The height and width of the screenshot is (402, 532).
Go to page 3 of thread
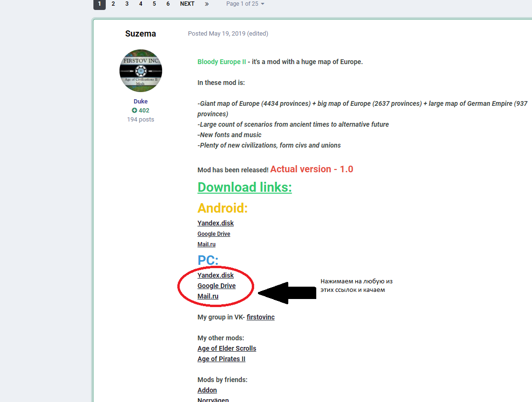point(127,4)
